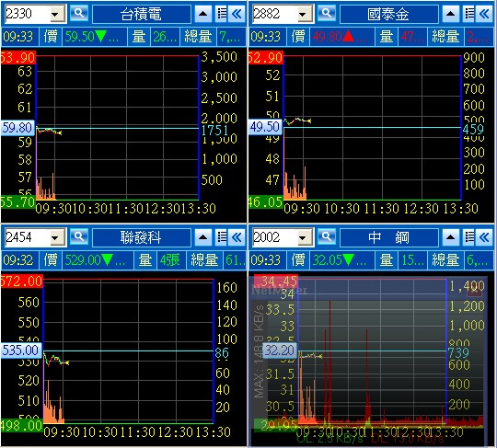Click the 09:32 time stamp in 聯發科 panel
Viewport: 497px width, 448px height.
tap(18, 260)
